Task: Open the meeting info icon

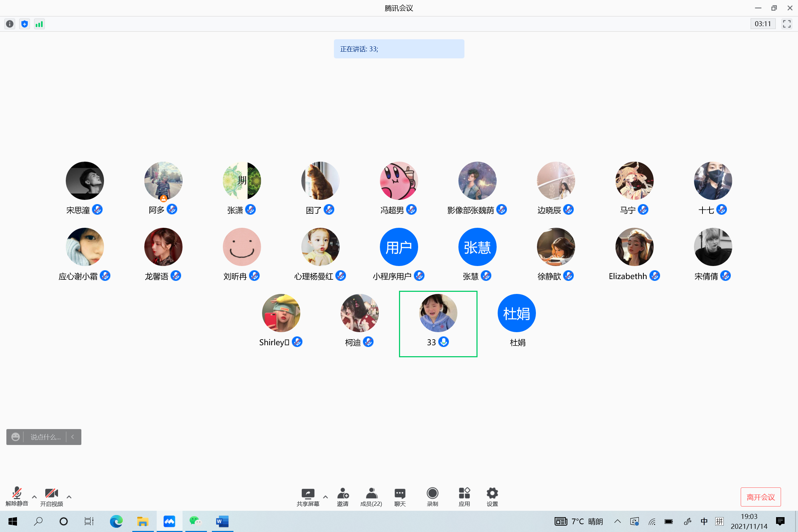Action: (x=10, y=24)
